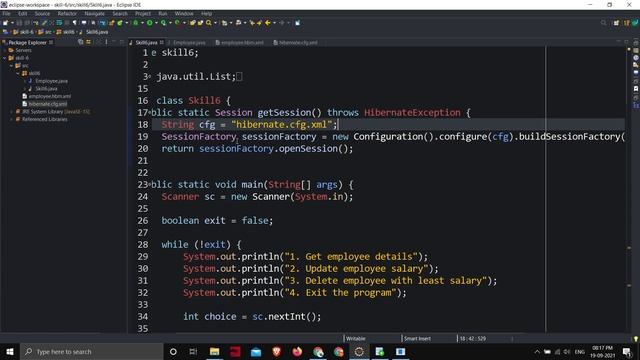Viewport: 640px width, 360px height.
Task: Select Employee.java in Package Explorer
Action: (x=51, y=81)
